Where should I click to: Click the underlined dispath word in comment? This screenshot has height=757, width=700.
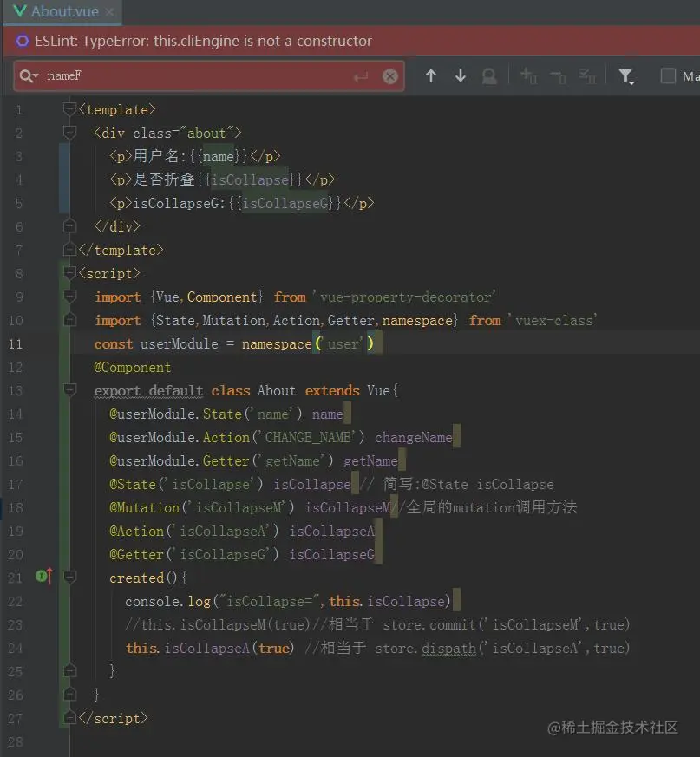tap(448, 649)
